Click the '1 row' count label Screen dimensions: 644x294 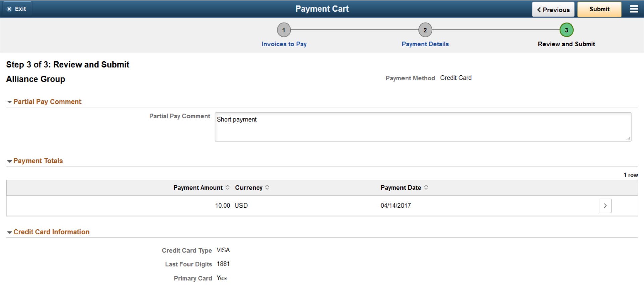631,175
